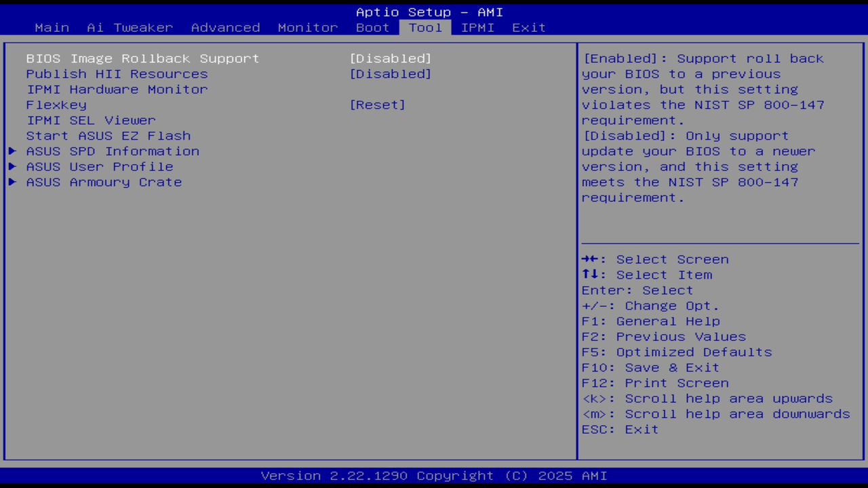Expand ASUS SPD Information

point(112,151)
